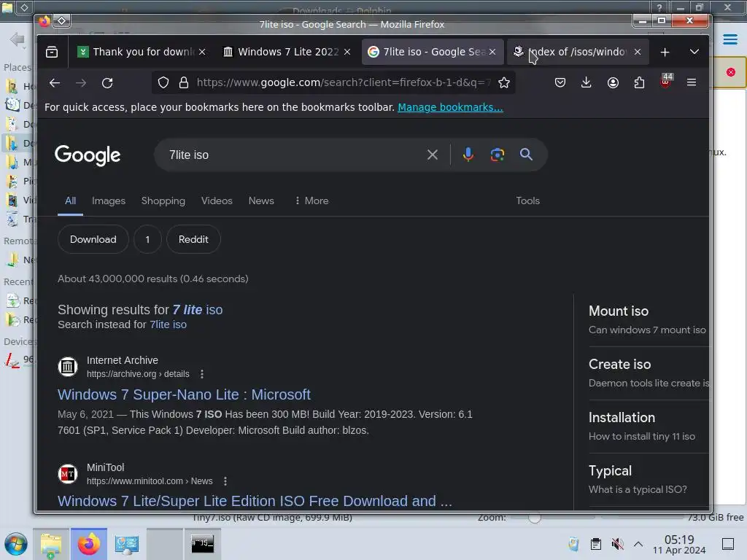
Task: Open Windows 7 Lite/Super Lite Edition result
Action: pyautogui.click(x=255, y=502)
